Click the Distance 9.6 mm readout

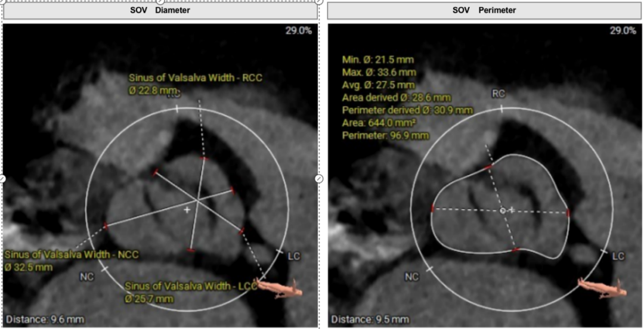37,319
